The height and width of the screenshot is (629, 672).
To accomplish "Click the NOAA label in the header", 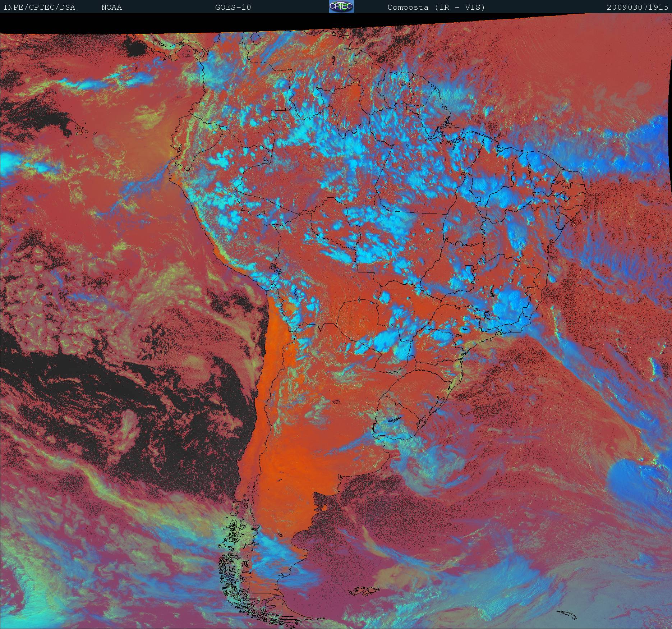I will (x=112, y=7).
